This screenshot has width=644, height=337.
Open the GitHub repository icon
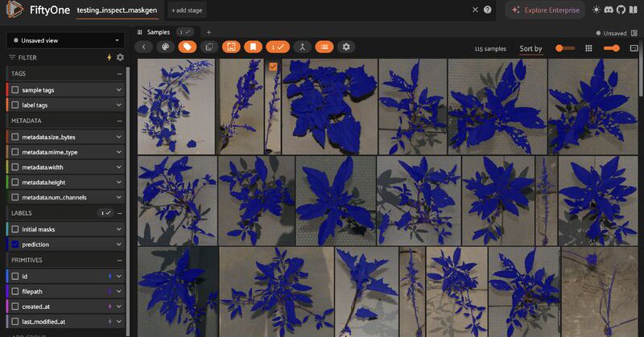coord(621,10)
